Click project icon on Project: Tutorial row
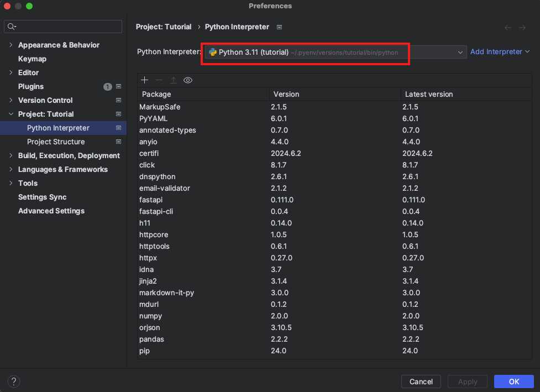 pos(118,114)
